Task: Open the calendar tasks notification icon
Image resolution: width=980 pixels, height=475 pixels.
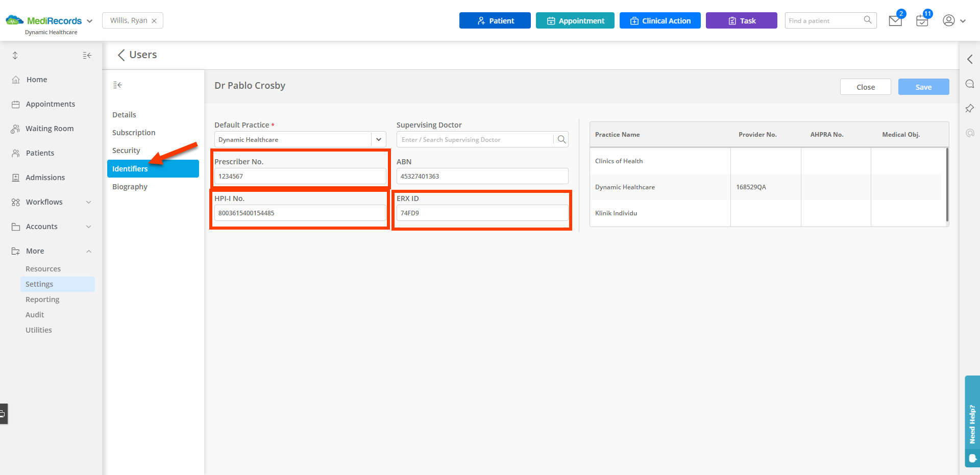Action: pos(922,21)
